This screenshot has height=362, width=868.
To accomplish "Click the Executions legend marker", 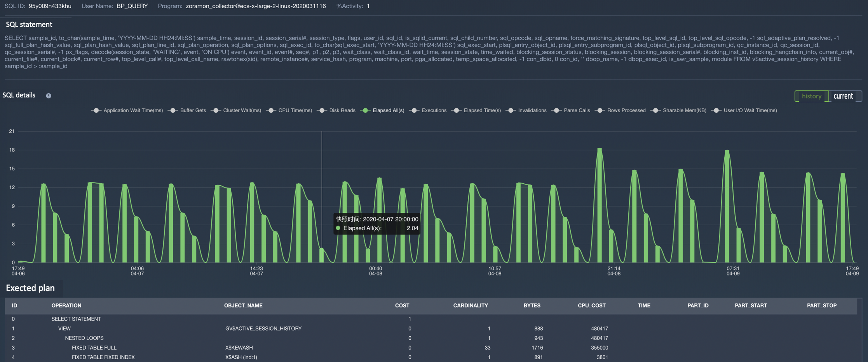I will pos(414,110).
